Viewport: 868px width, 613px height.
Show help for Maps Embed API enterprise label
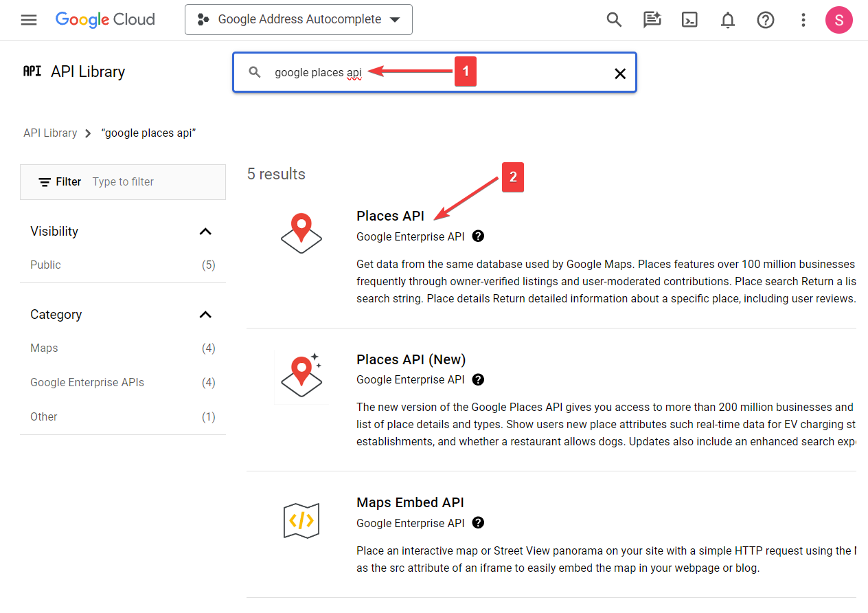coord(479,523)
